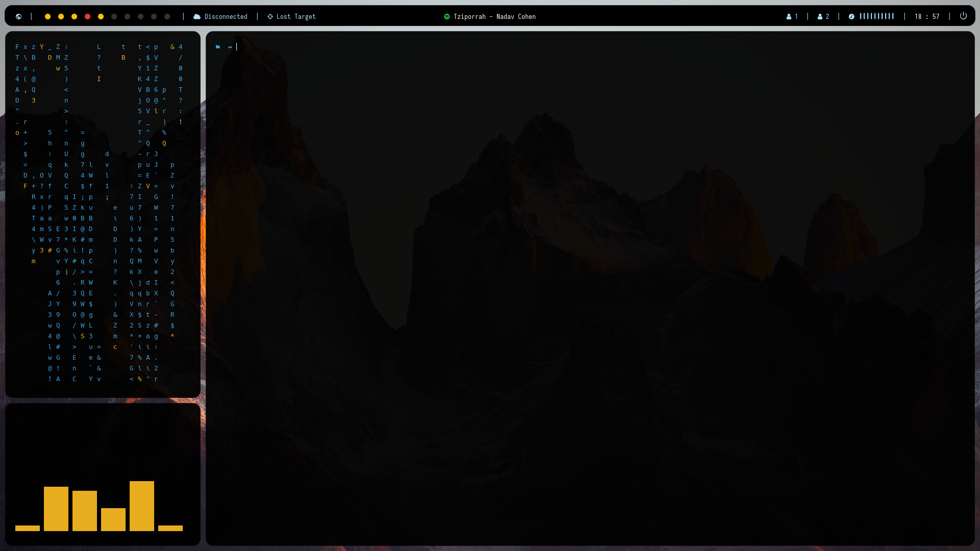Viewport: 980px width, 551px height.
Task: Click the Spotify now-playing icon
Action: pos(447,16)
